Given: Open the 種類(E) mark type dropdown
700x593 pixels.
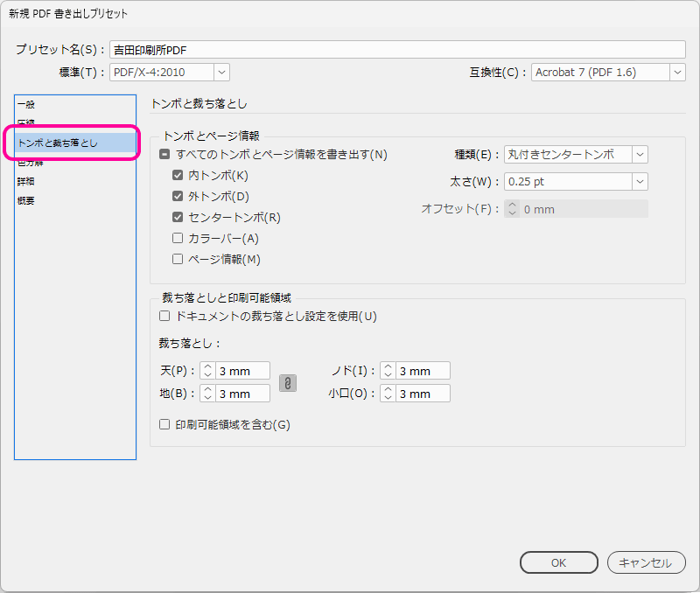Looking at the screenshot, I should pyautogui.click(x=576, y=155).
